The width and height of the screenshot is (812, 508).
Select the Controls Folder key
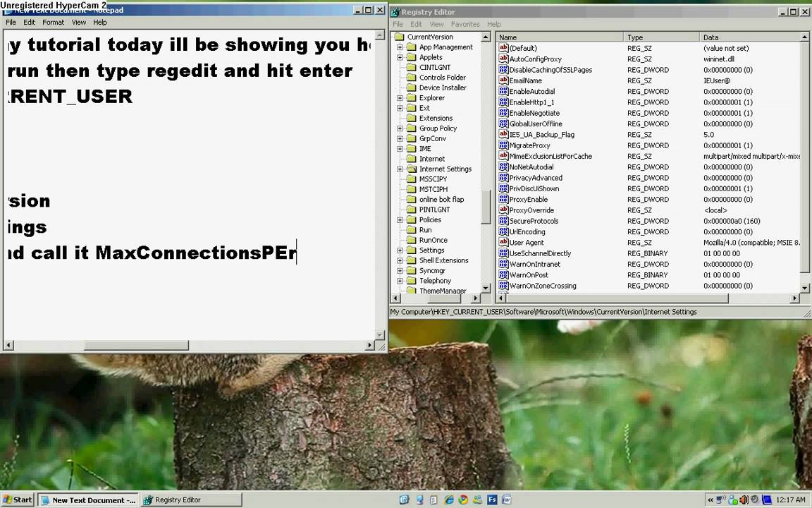click(x=442, y=78)
